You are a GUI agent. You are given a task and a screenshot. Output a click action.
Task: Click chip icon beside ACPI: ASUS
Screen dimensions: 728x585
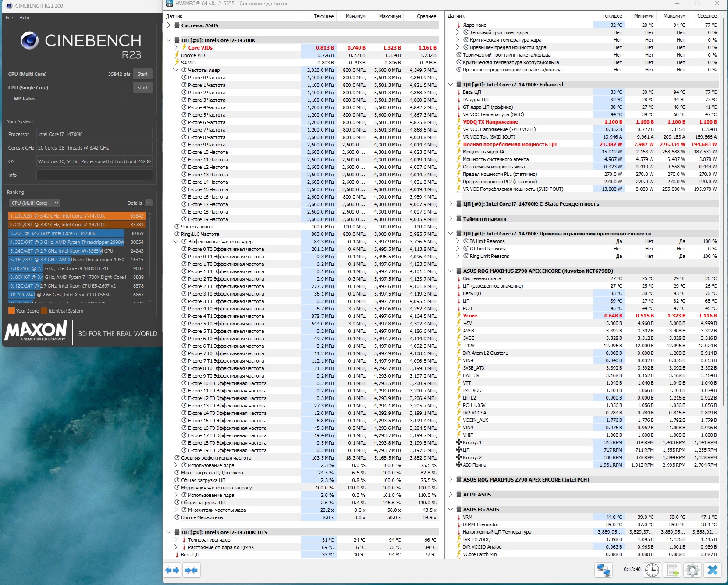pyautogui.click(x=459, y=494)
